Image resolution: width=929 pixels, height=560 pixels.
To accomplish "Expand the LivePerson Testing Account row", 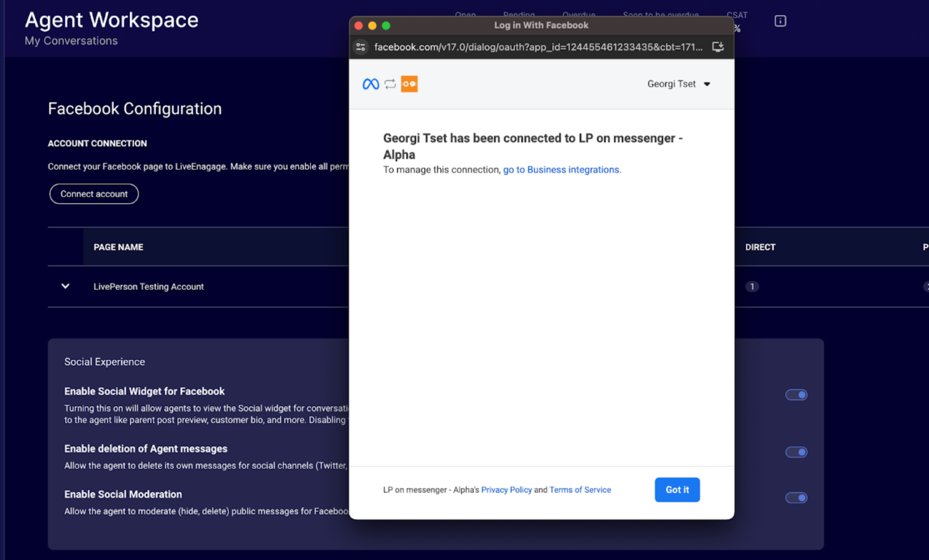I will point(65,286).
